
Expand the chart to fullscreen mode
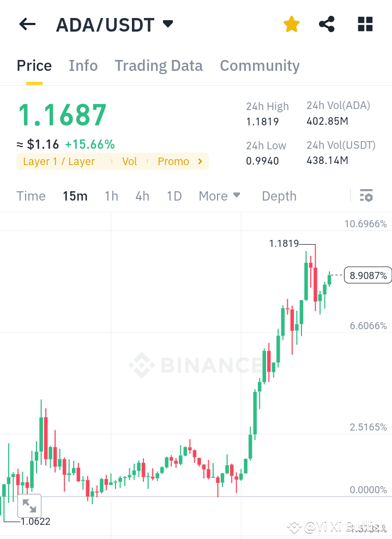pos(29,506)
